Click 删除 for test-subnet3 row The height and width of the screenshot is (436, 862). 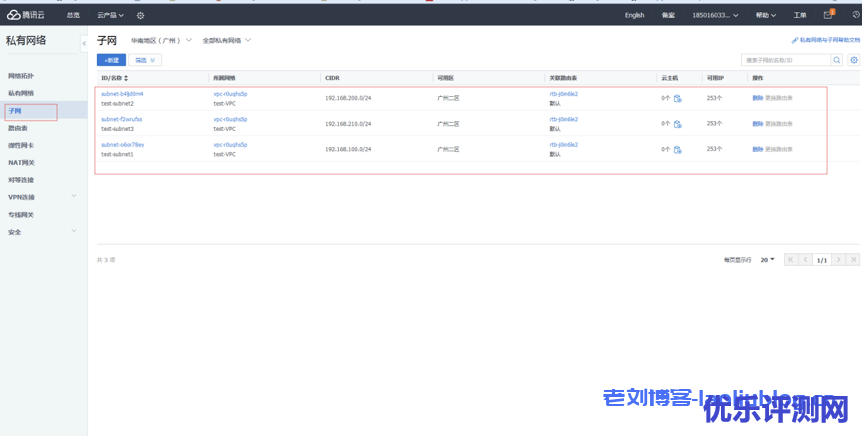(757, 123)
